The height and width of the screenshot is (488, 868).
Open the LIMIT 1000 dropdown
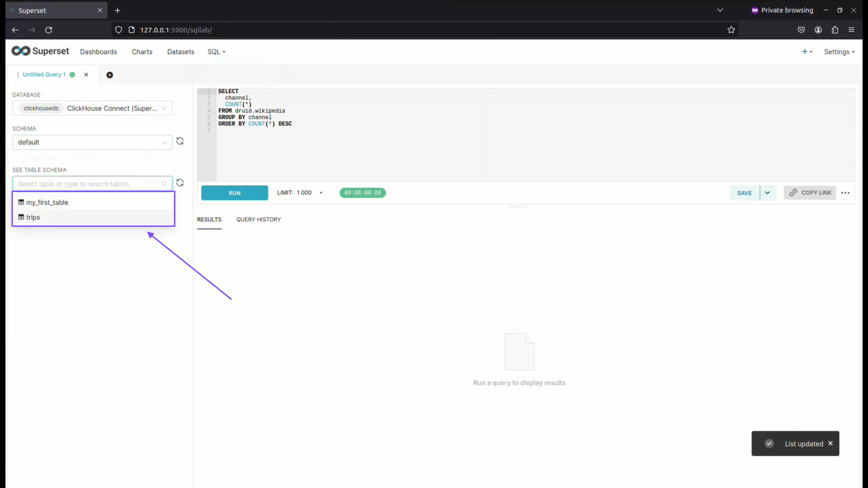point(321,193)
